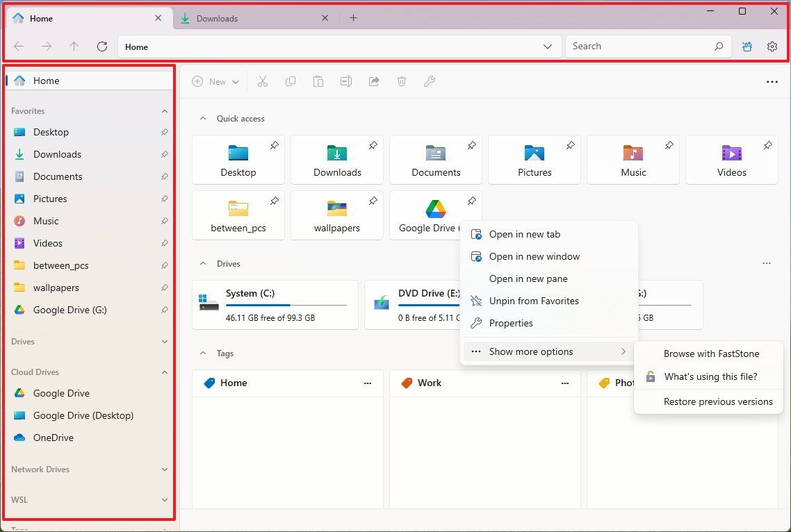This screenshot has height=532, width=791.
Task: Click the Copy icon in the toolbar
Action: (x=291, y=81)
